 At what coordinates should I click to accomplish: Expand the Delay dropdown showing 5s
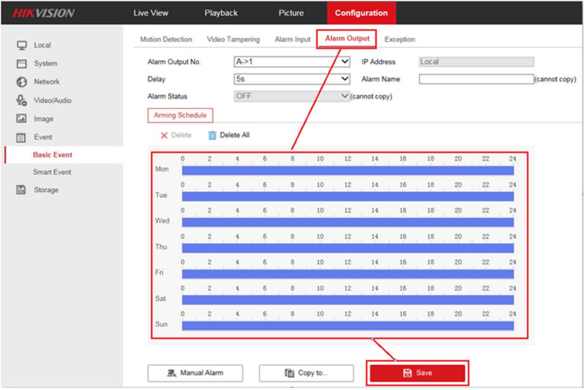click(x=292, y=79)
